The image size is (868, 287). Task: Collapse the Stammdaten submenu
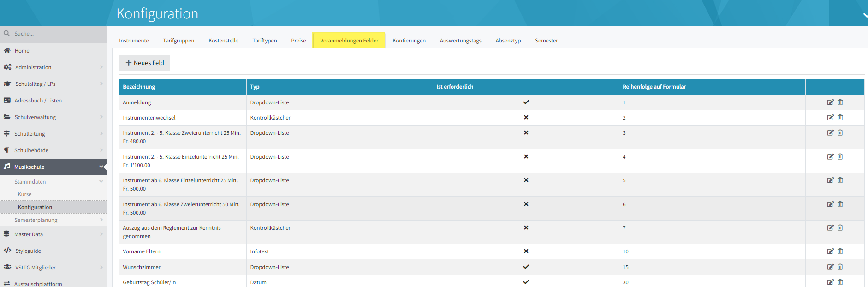[101, 182]
